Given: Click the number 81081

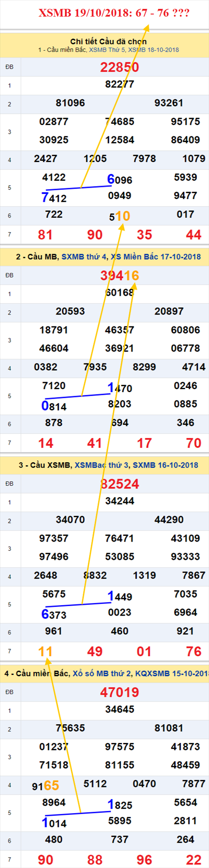Looking at the screenshot, I should coord(169,728).
